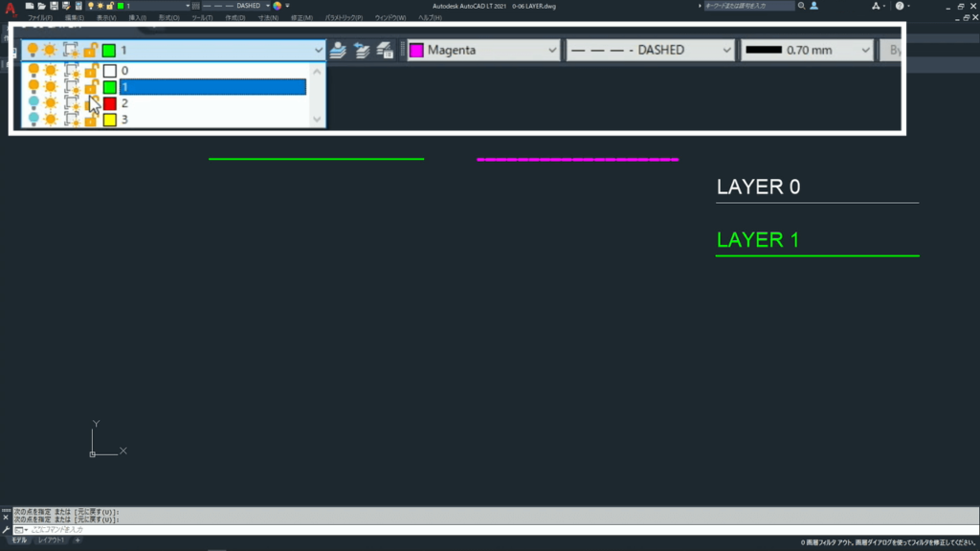Image resolution: width=980 pixels, height=551 pixels.
Task: Toggle viewport freeze icon for layer 1 row
Action: pos(71,87)
